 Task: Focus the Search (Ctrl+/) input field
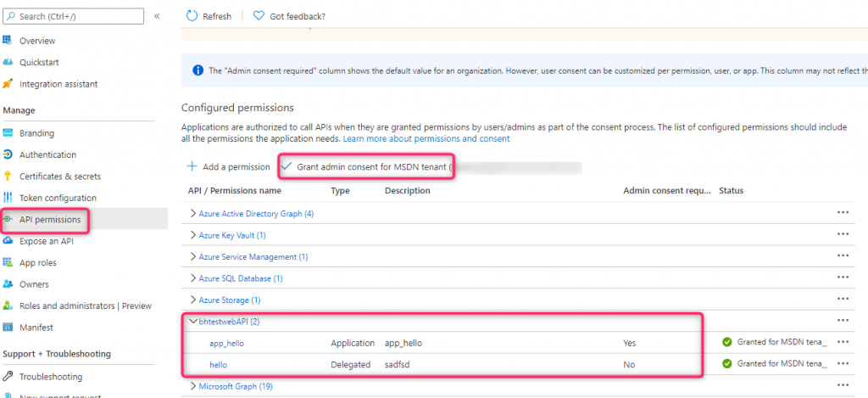tap(73, 17)
